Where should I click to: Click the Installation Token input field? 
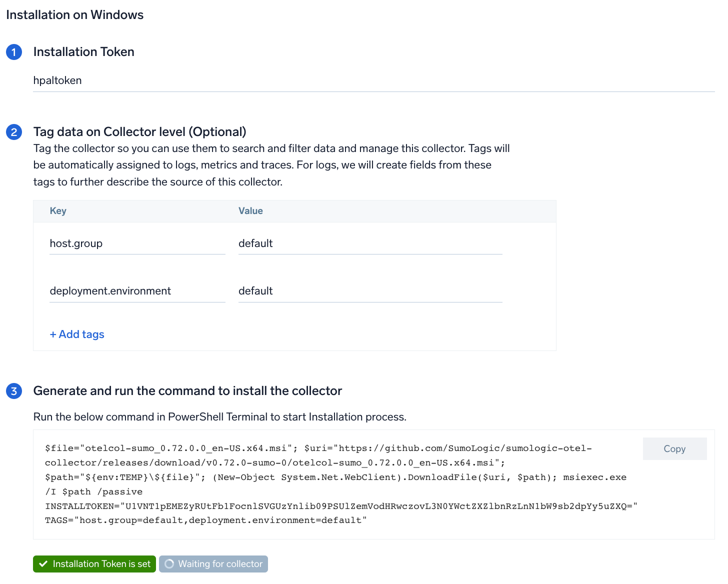374,80
